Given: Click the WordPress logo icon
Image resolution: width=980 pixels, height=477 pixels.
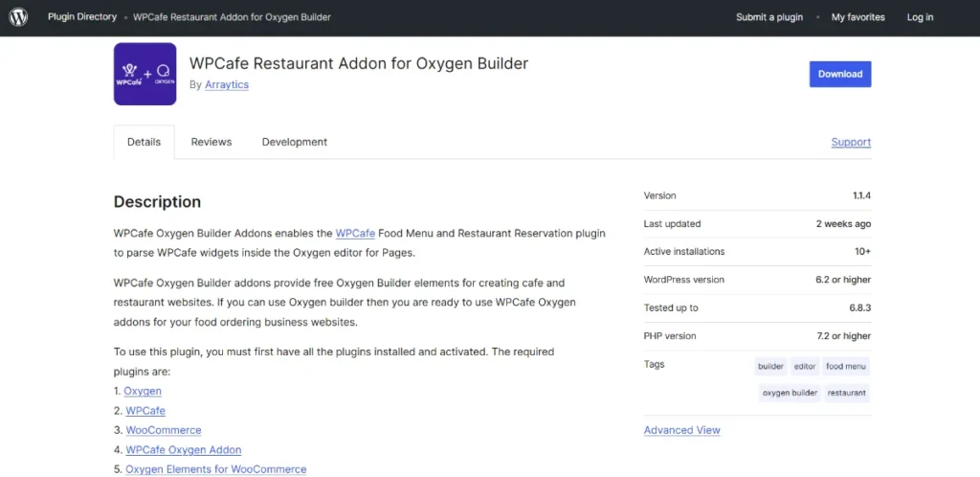Looking at the screenshot, I should [x=18, y=17].
